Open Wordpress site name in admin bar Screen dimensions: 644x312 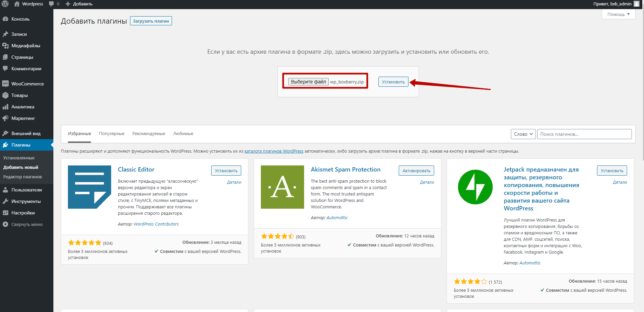(x=32, y=4)
